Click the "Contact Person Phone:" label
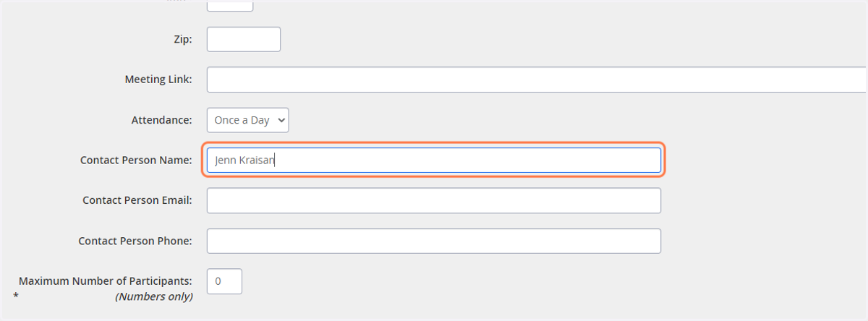Screen dimensions: 868x321 tap(135, 241)
